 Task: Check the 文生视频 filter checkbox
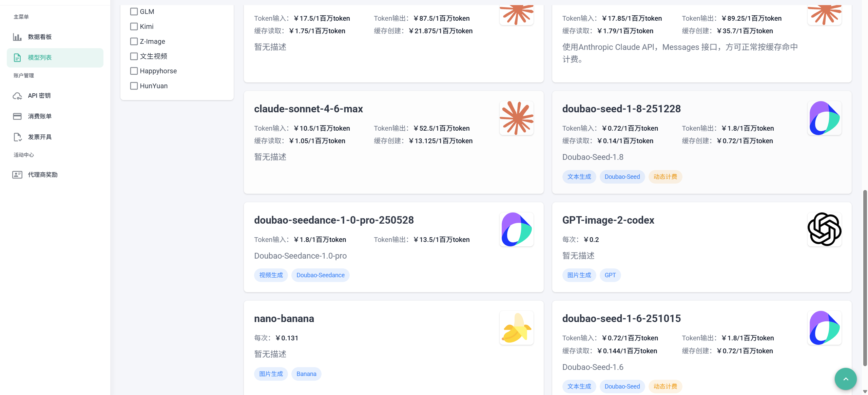(134, 56)
